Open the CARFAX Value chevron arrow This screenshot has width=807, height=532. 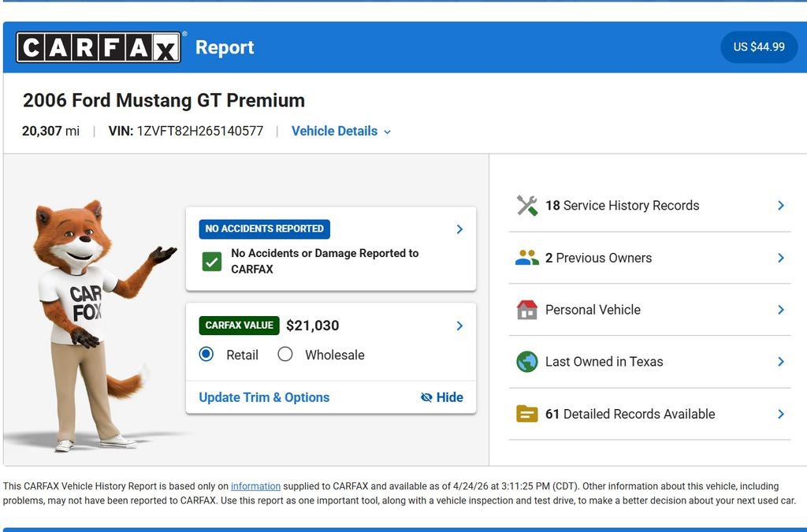coord(459,326)
